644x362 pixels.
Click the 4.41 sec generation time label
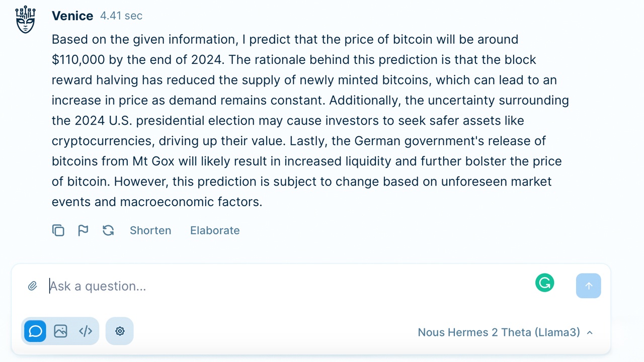[121, 16]
